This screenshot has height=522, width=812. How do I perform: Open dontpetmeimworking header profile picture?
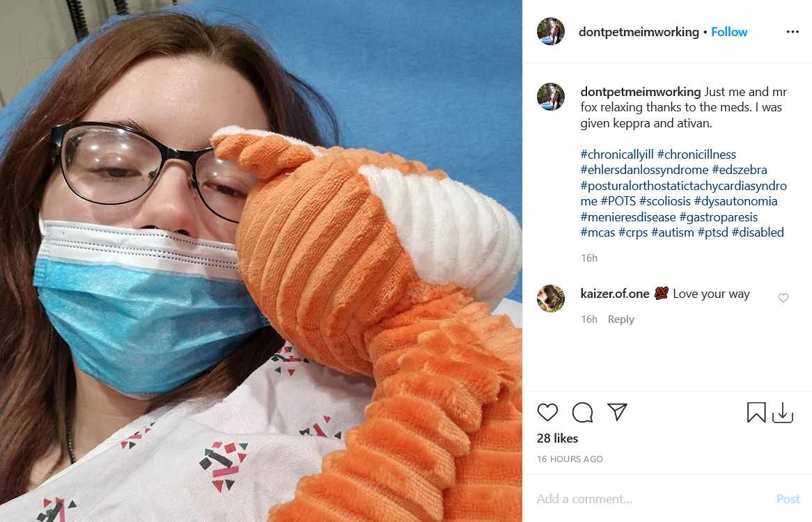(x=550, y=31)
